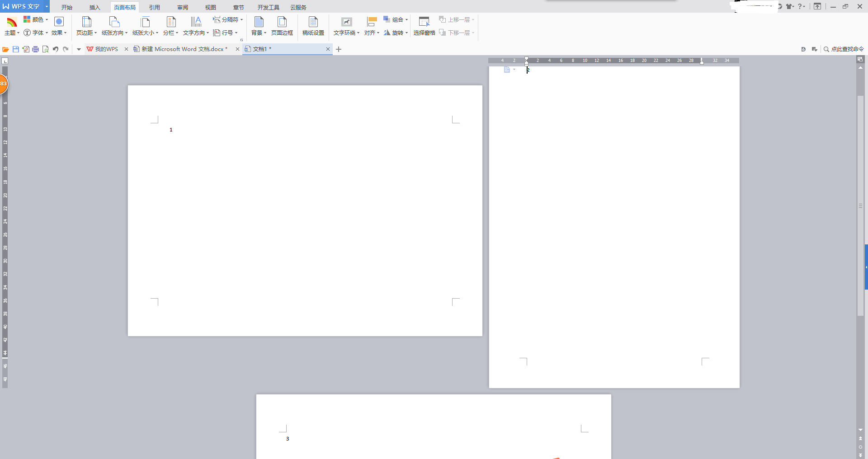Switch to the 审阅 ribbon tab

(x=183, y=7)
